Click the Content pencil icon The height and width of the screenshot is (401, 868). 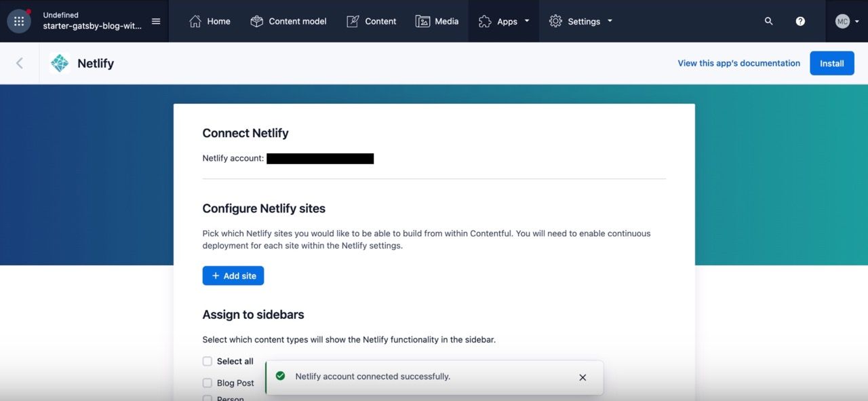coord(353,21)
